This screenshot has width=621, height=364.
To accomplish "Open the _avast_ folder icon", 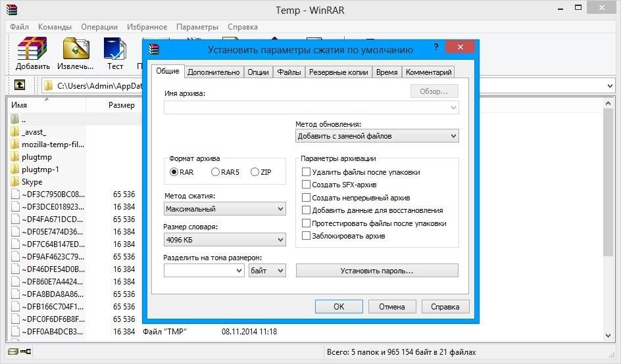I will [x=15, y=132].
